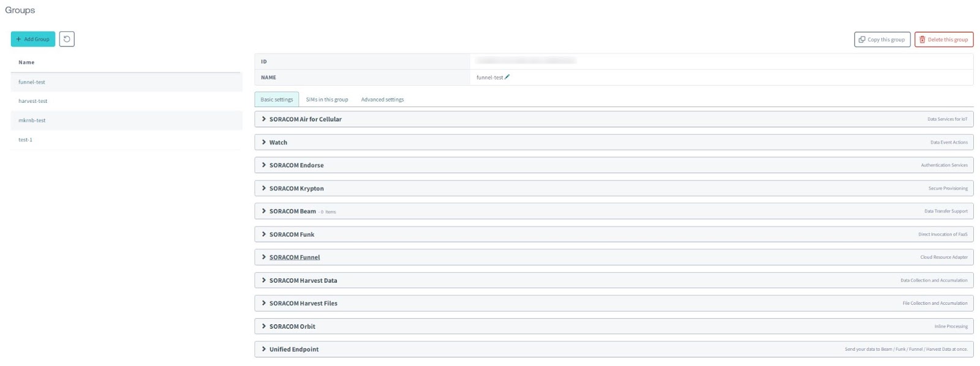Click the Cloud Resource Adapter label
Screen dimensions: 980x366
(944, 257)
